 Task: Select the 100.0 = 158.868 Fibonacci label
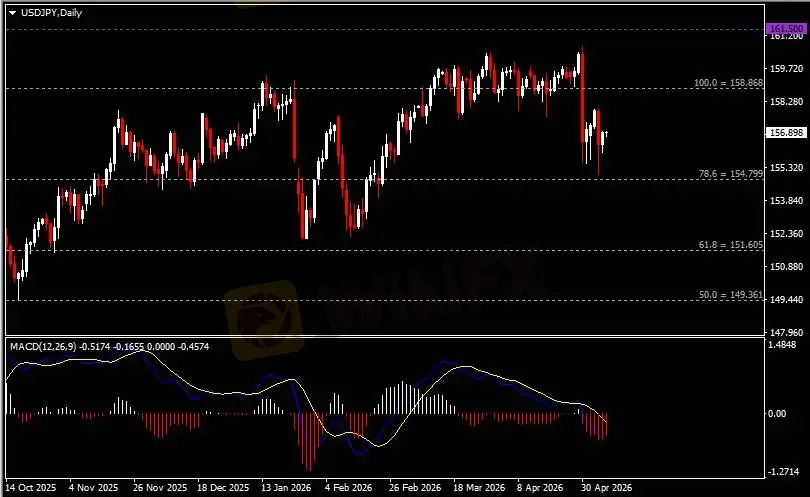(x=728, y=83)
